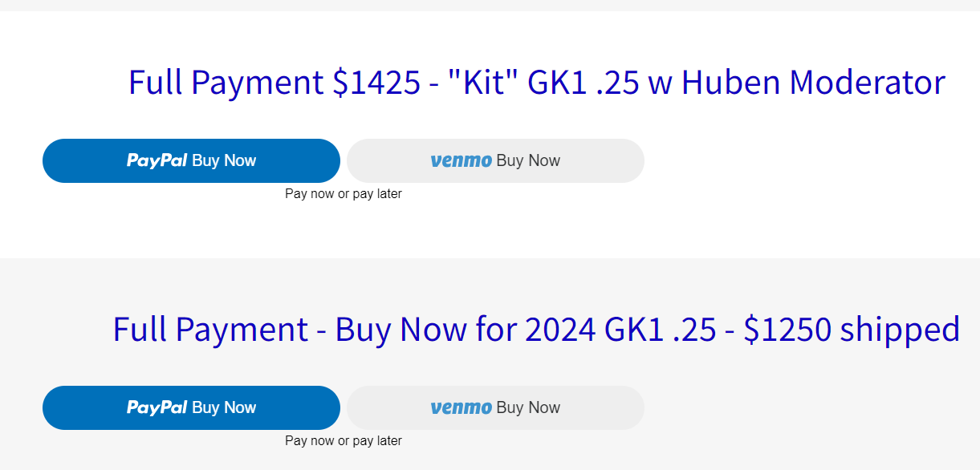Viewport: 980px width, 470px height.
Task: Click the PayPal logo for the $1250 GK1
Action: [x=157, y=407]
